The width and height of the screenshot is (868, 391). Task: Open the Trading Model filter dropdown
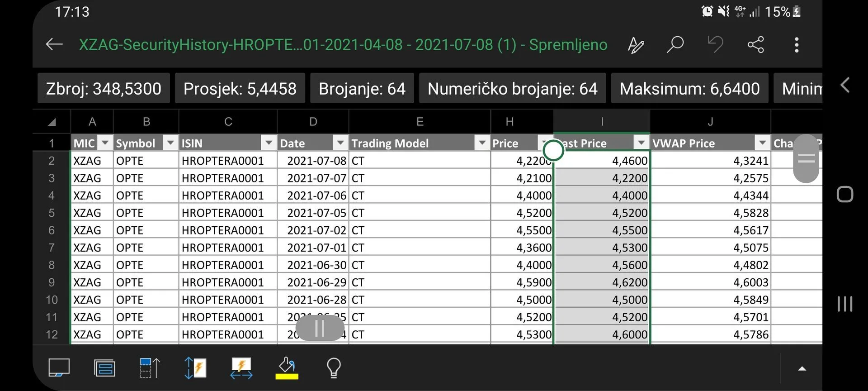(x=482, y=143)
